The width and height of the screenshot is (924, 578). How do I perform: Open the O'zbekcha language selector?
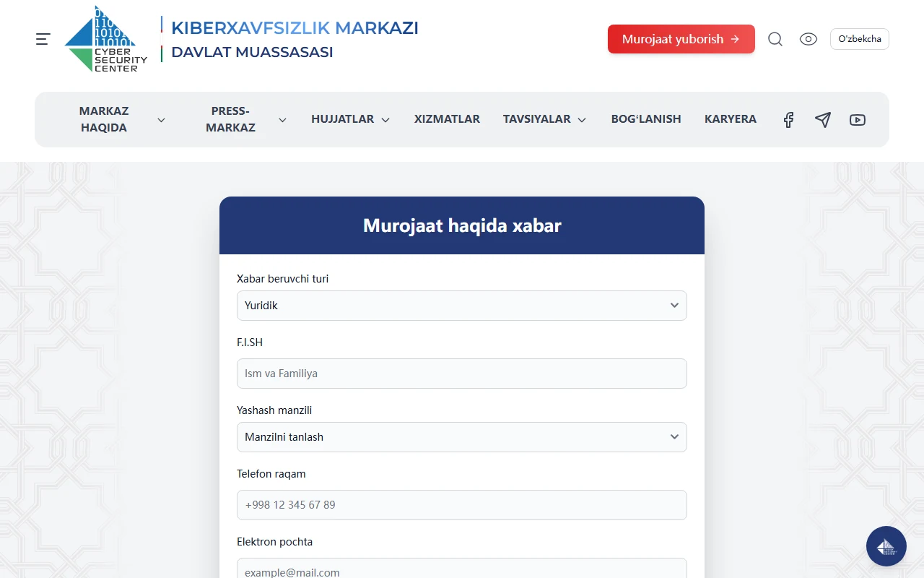pyautogui.click(x=860, y=39)
